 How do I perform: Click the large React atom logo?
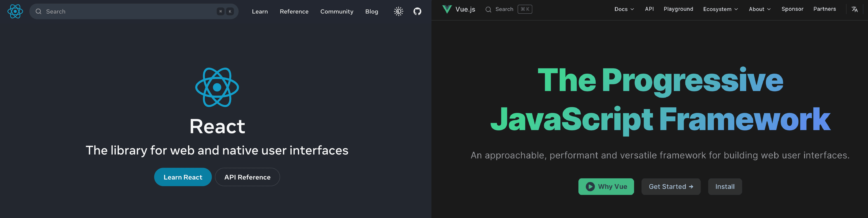click(x=217, y=87)
